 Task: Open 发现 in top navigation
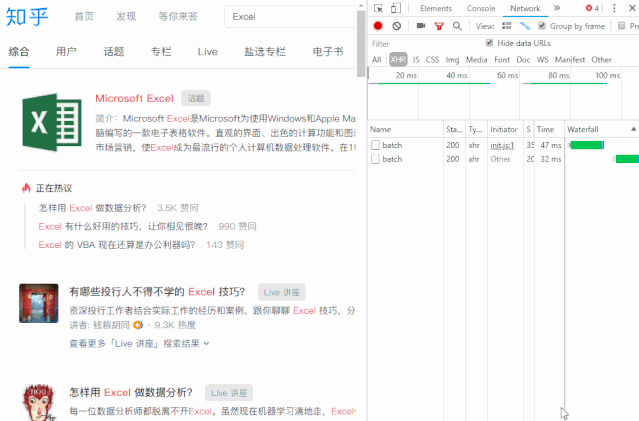pos(126,16)
